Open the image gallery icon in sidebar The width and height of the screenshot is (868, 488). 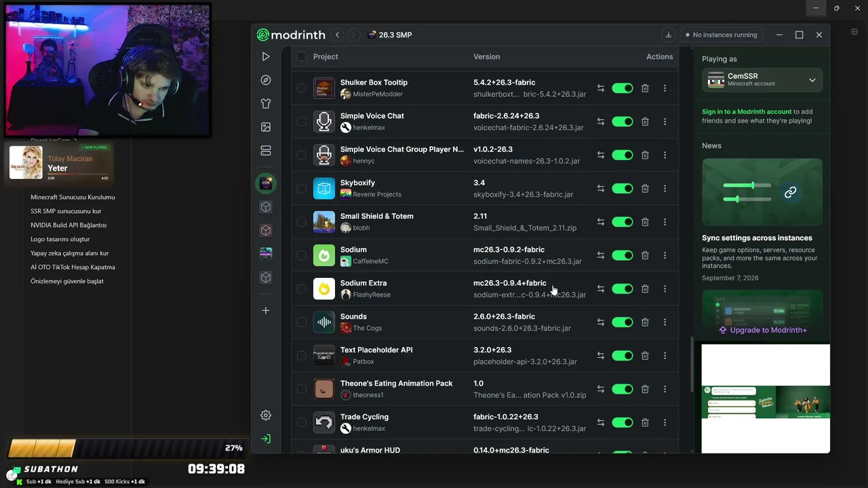click(266, 127)
